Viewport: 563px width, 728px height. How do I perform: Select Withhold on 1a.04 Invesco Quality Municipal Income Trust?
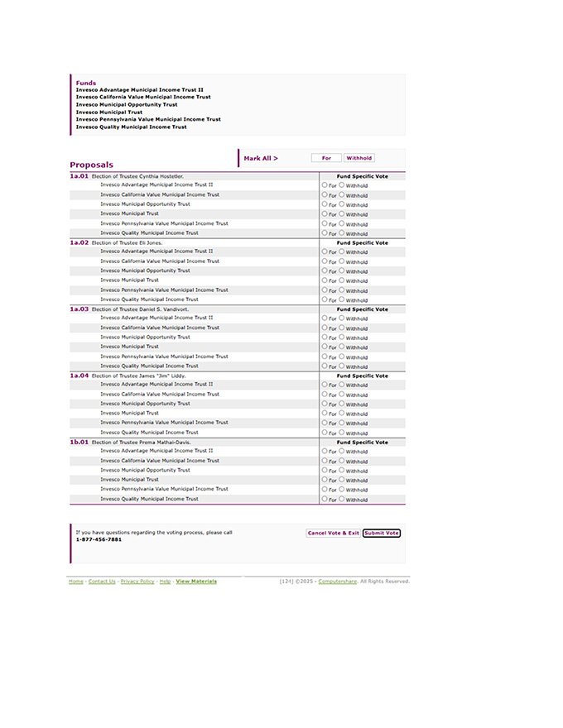point(341,432)
